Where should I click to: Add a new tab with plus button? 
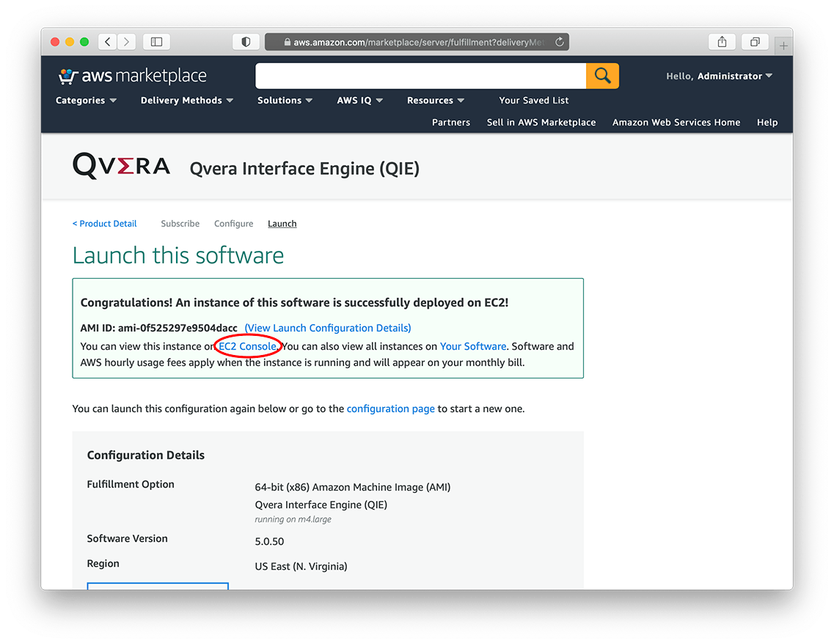783,46
